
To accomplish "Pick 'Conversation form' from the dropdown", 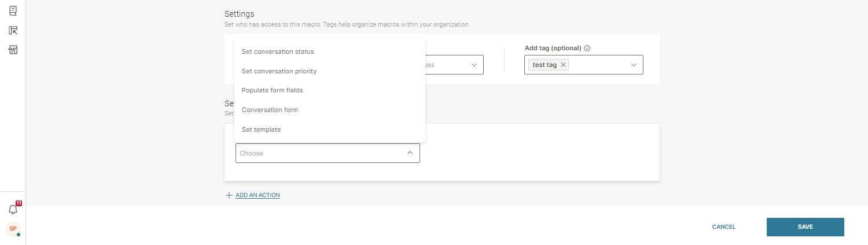I will tap(270, 110).
